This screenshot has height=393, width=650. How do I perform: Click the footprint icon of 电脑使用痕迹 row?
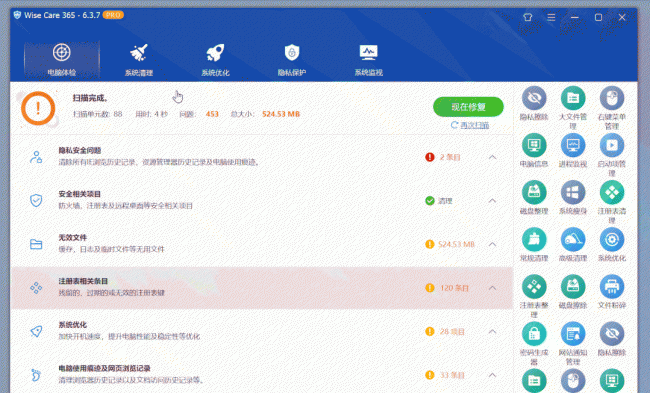point(36,375)
